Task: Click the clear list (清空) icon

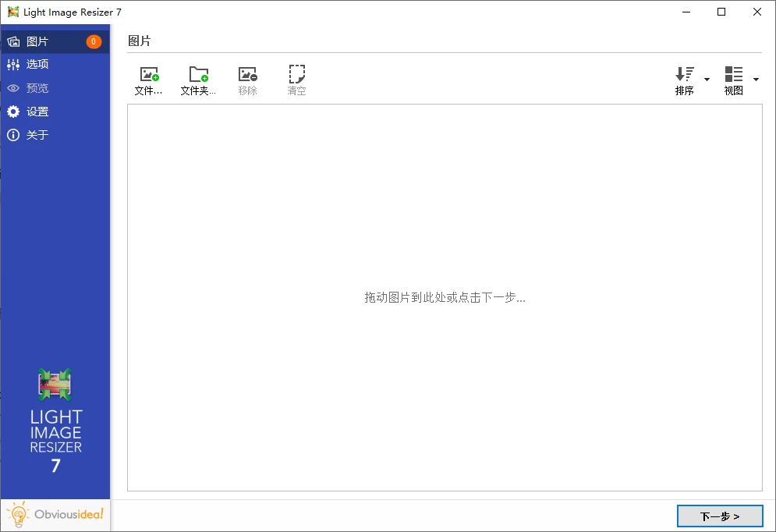Action: [296, 75]
